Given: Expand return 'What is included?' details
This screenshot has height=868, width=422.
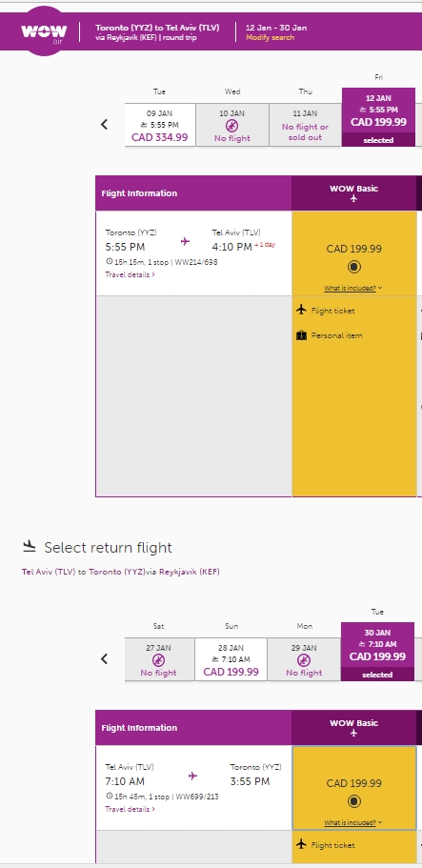Looking at the screenshot, I should 353,822.
